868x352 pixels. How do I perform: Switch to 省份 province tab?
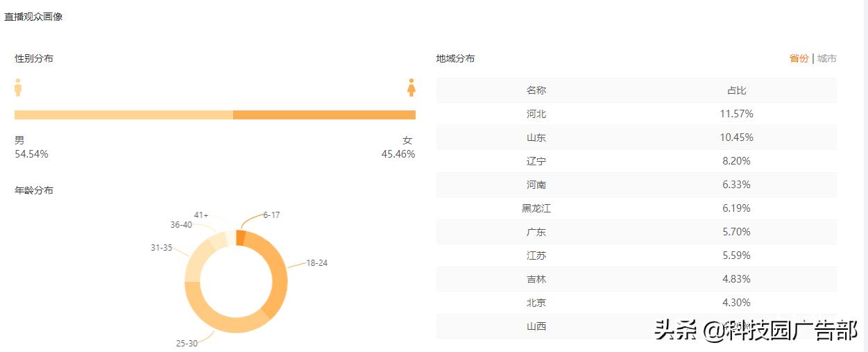[x=799, y=58]
